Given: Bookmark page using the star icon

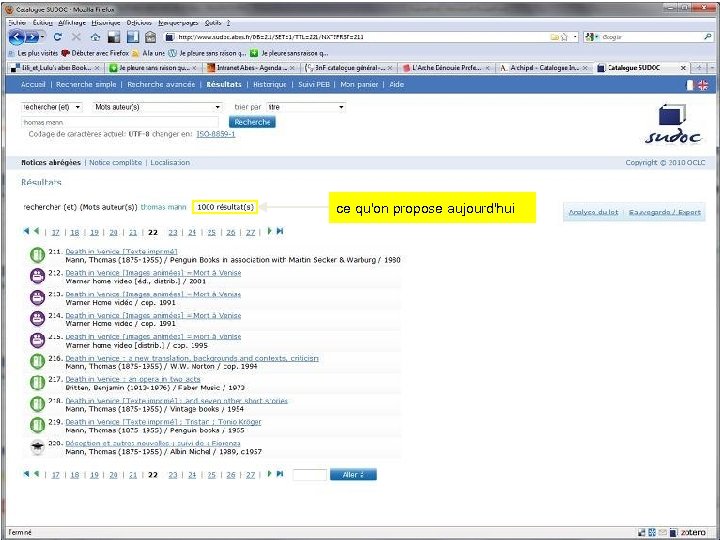Looking at the screenshot, I should pos(564,37).
